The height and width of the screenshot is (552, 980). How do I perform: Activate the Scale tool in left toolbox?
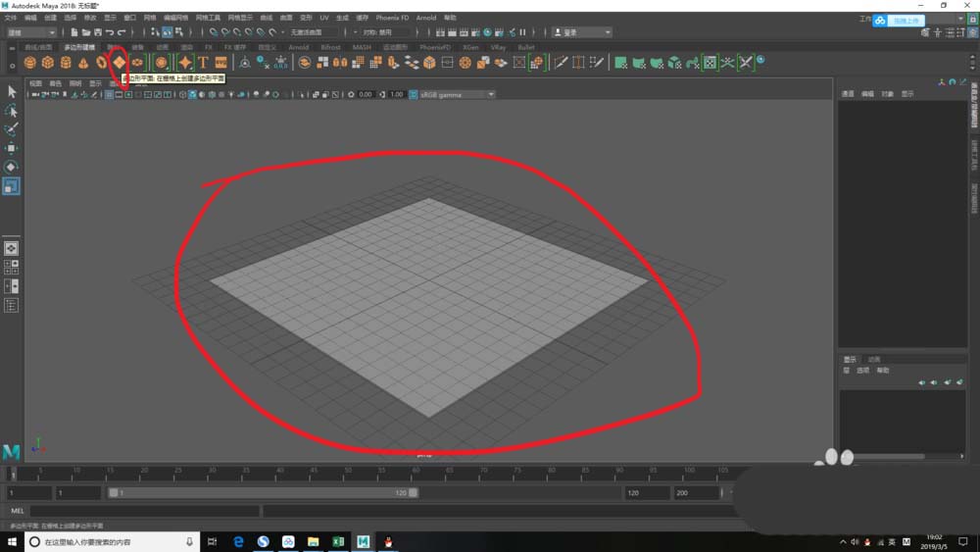[12, 185]
